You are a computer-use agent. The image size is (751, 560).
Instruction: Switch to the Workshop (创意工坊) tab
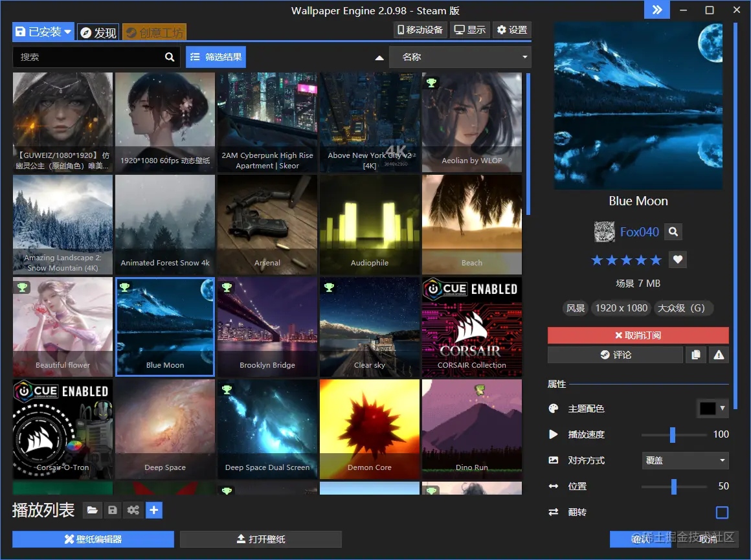[x=154, y=32]
